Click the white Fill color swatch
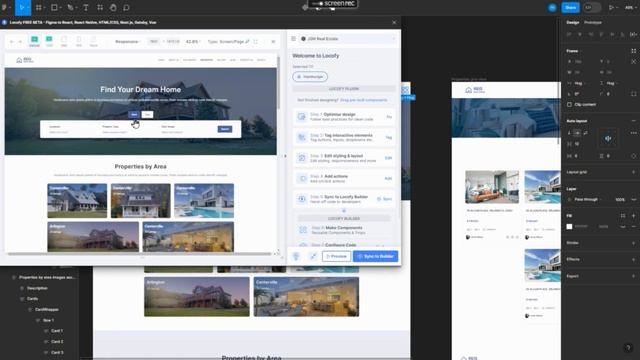Screen dimensions: 640x360 [x=569, y=227]
